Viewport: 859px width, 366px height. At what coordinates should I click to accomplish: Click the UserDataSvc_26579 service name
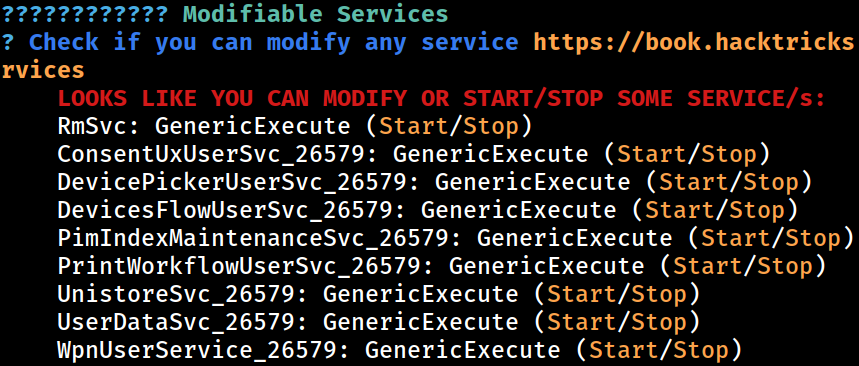tap(176, 322)
